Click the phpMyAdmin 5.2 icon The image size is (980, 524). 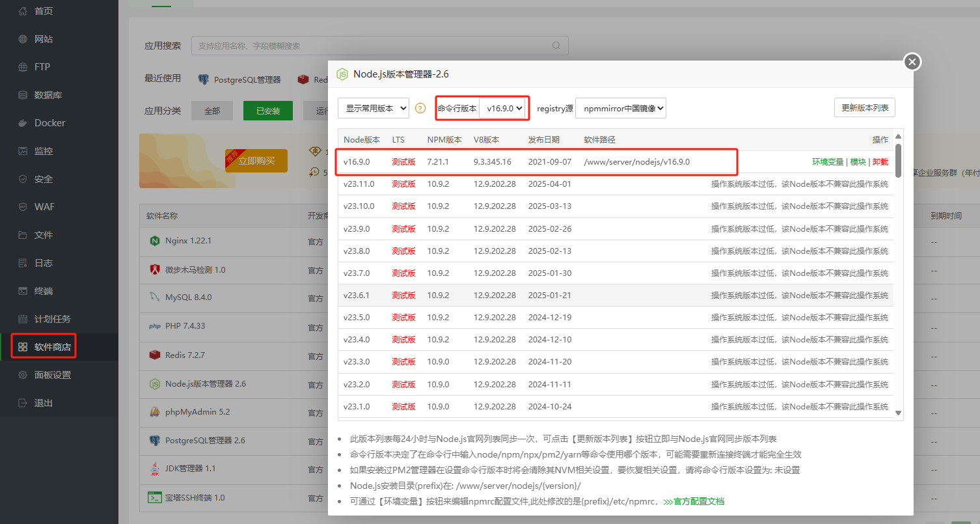[155, 412]
